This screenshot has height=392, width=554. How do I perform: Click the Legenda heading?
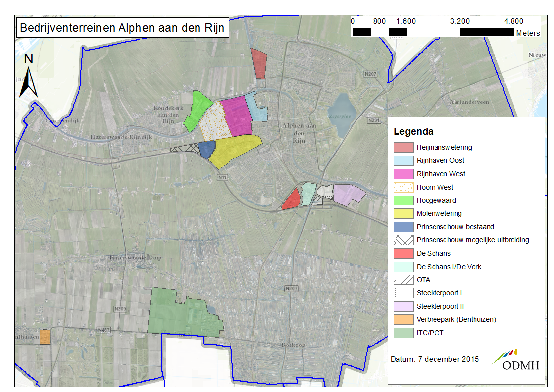(x=413, y=132)
